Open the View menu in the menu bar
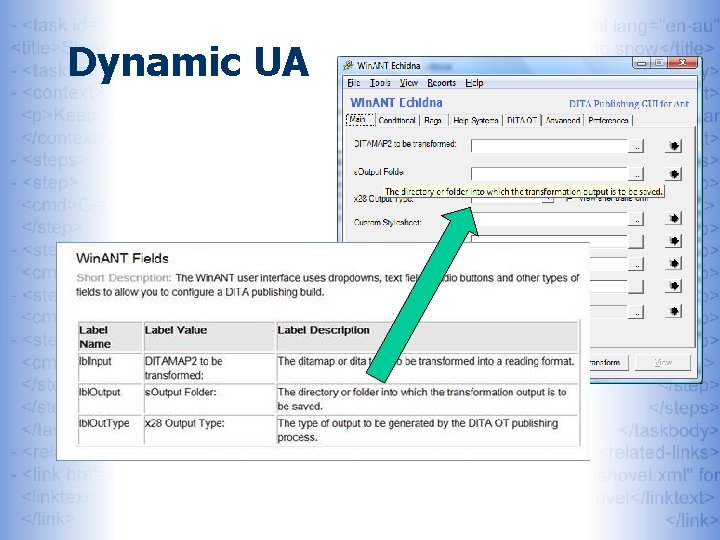The width and height of the screenshot is (720, 540). pos(408,83)
